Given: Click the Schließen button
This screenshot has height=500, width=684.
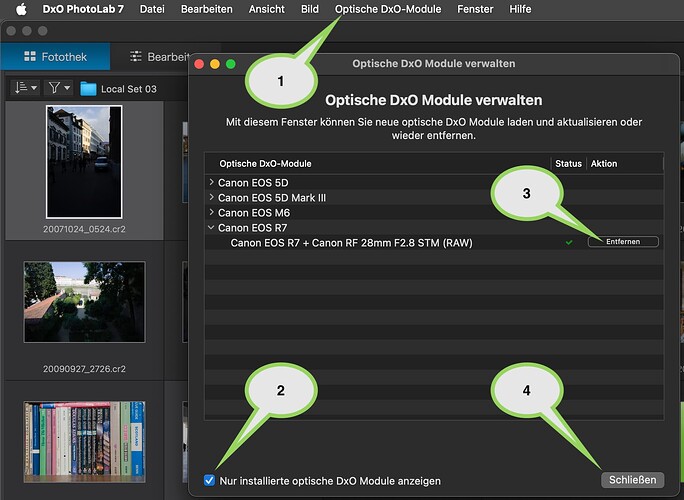Looking at the screenshot, I should pos(634,480).
